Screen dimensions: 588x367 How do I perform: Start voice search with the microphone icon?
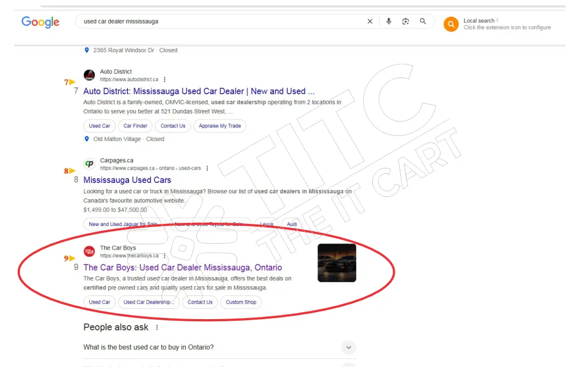388,22
